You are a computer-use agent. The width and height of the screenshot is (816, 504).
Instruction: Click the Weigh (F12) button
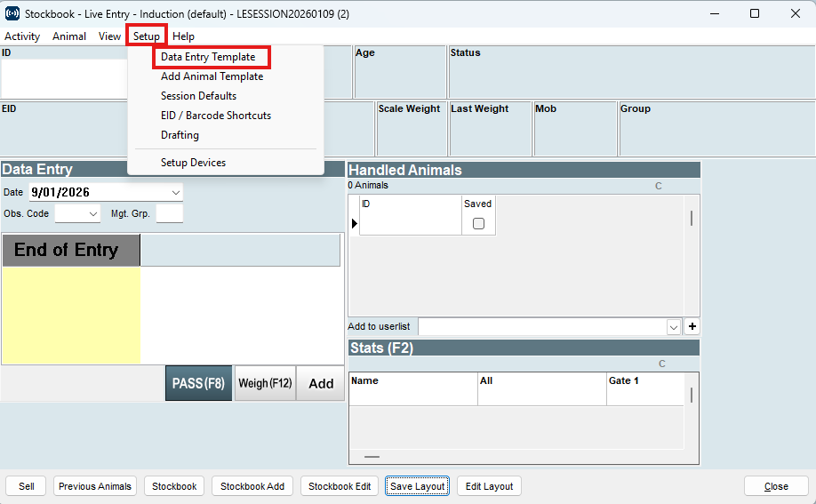tap(265, 383)
